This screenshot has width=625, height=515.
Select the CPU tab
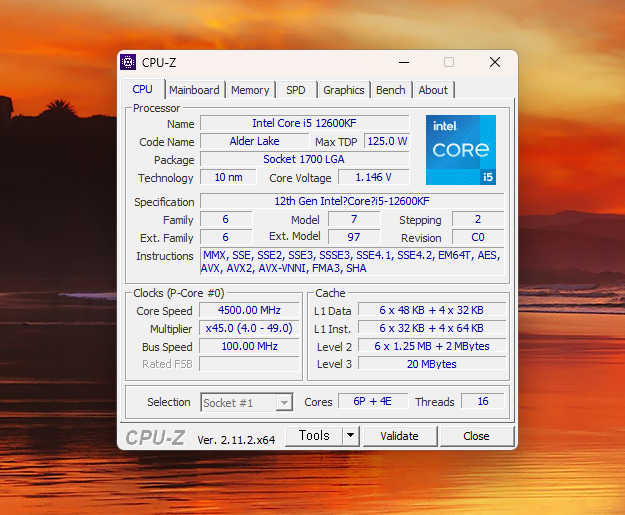pos(143,89)
